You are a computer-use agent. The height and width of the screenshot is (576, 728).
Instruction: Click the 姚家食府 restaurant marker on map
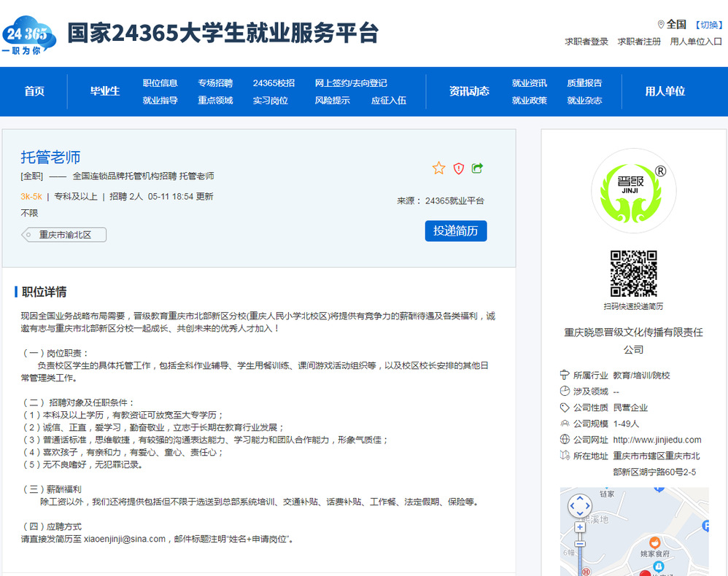[654, 542]
